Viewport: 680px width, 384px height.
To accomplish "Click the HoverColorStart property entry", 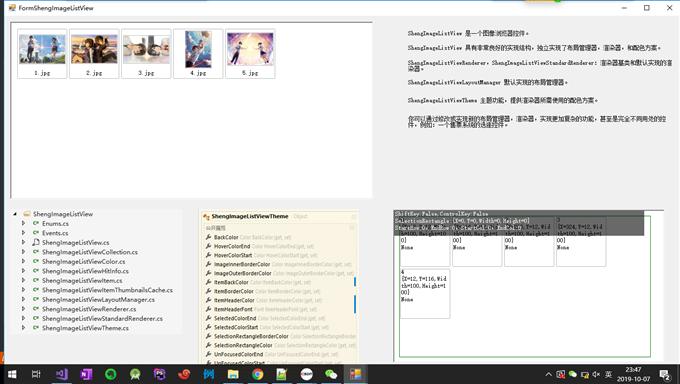I will click(233, 255).
